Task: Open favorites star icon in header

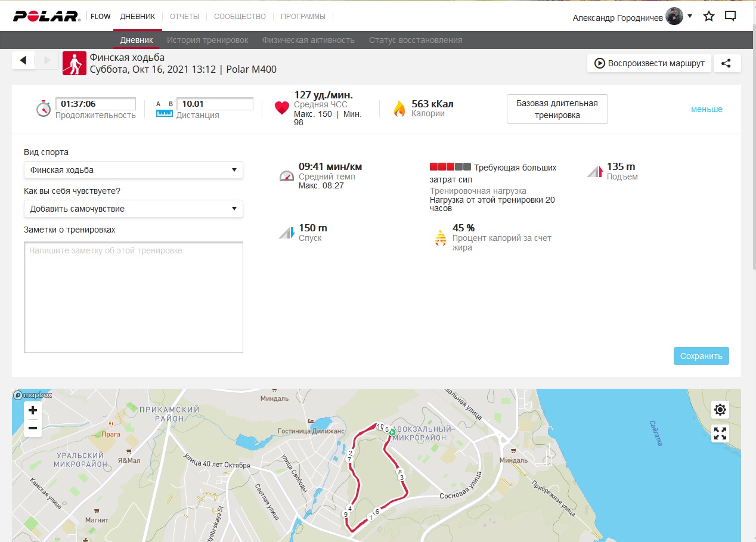Action: [709, 17]
